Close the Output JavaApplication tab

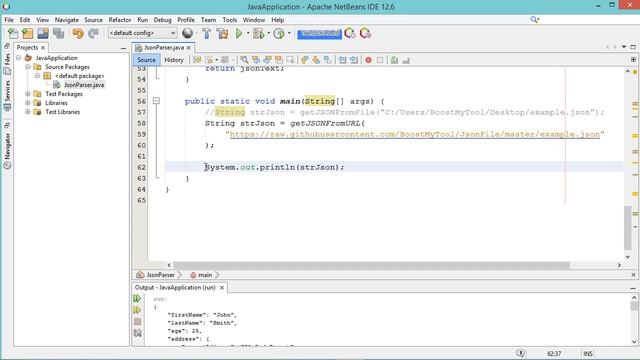click(222, 288)
